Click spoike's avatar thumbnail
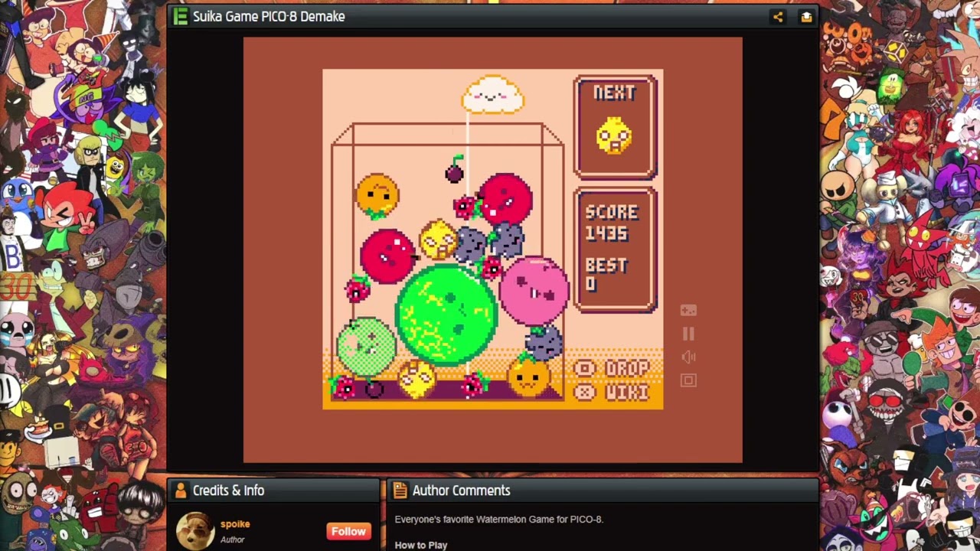Image resolution: width=980 pixels, height=551 pixels. click(x=195, y=531)
